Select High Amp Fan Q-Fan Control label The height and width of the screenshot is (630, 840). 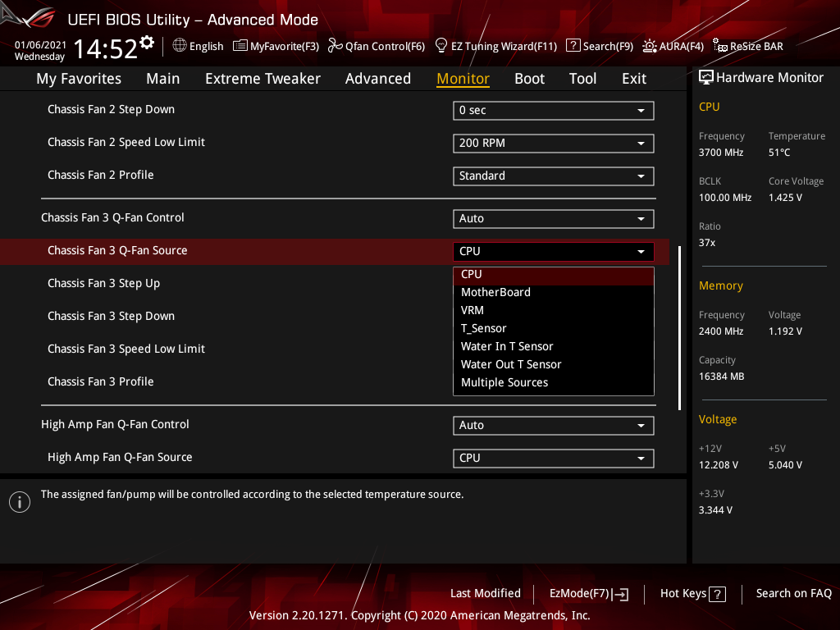coord(115,424)
